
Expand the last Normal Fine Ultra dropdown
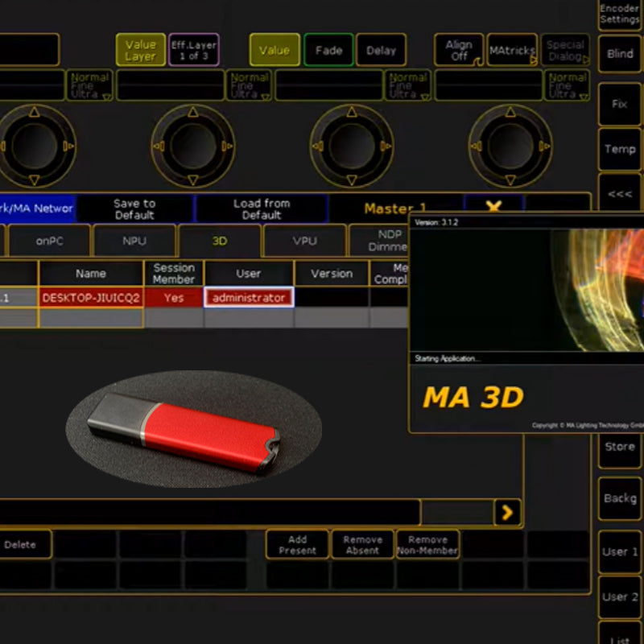pos(568,85)
